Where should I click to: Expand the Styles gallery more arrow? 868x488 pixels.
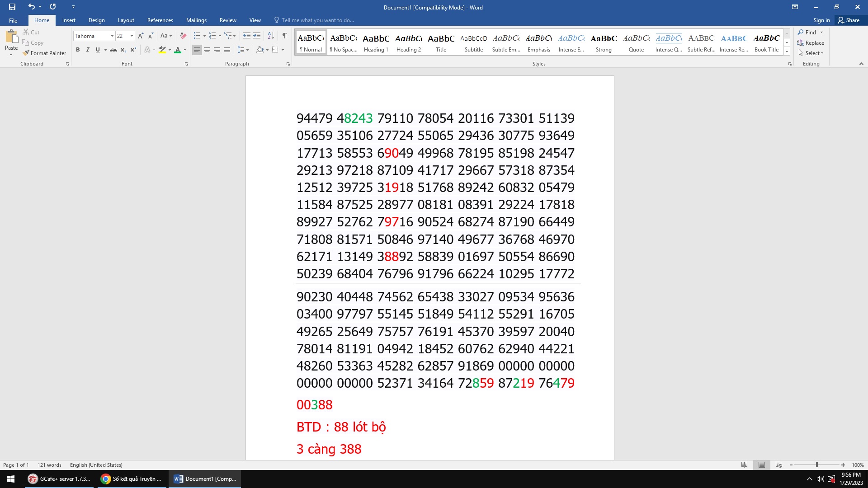tap(787, 52)
